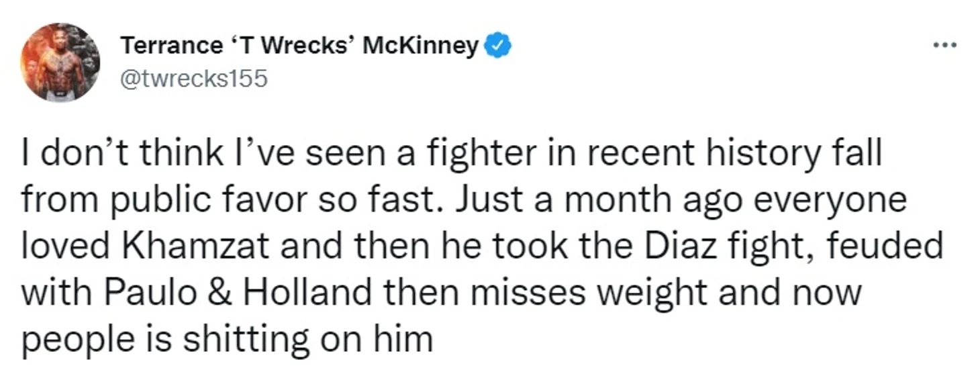Open Terrance McKinney's profile picture
This screenshot has width=980, height=366.
pyautogui.click(x=60, y=62)
